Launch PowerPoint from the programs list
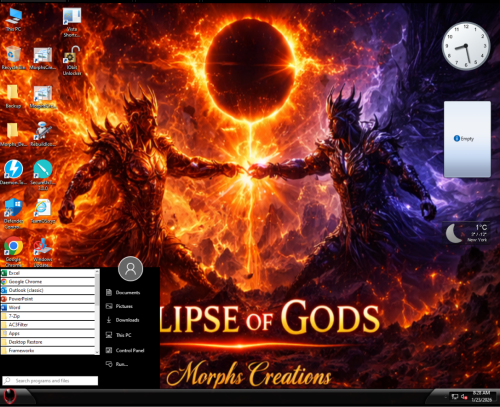 [48, 299]
